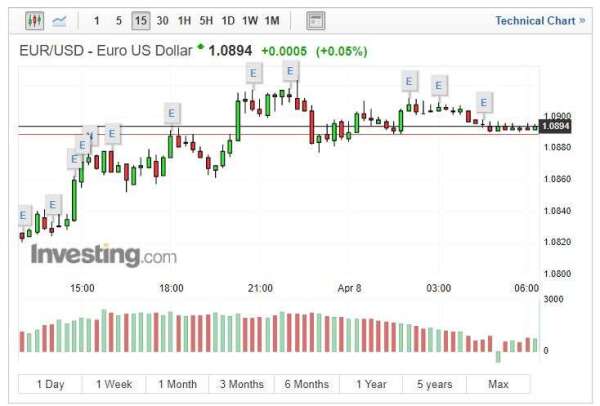Click the Apr 8 time axis label

(x=349, y=288)
